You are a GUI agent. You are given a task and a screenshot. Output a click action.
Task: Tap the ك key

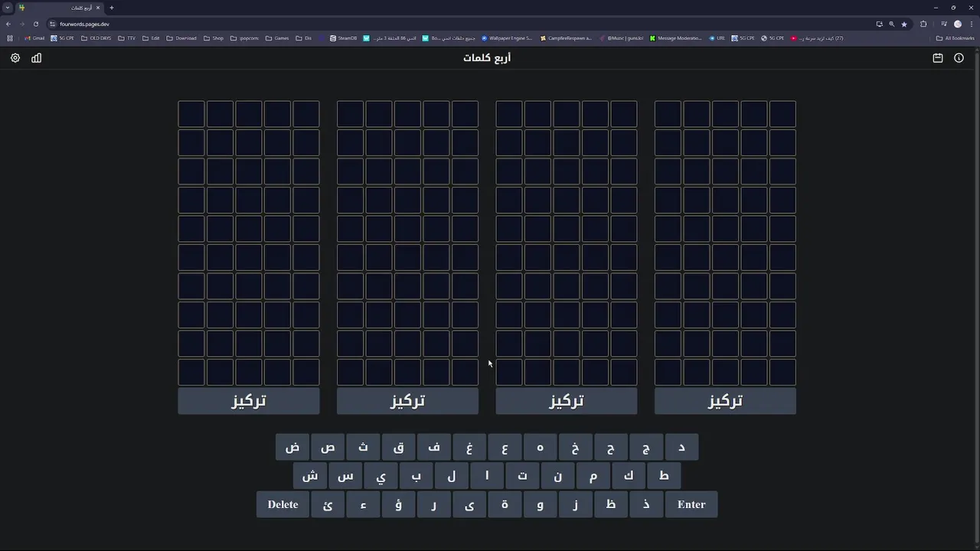(x=629, y=476)
